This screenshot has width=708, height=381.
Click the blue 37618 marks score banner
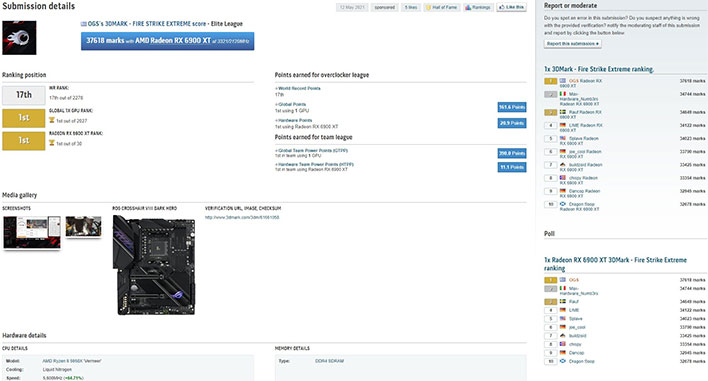168,41
